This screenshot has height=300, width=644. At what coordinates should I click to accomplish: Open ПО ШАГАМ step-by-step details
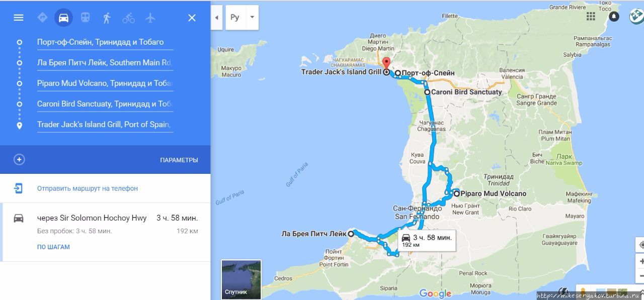(x=53, y=247)
